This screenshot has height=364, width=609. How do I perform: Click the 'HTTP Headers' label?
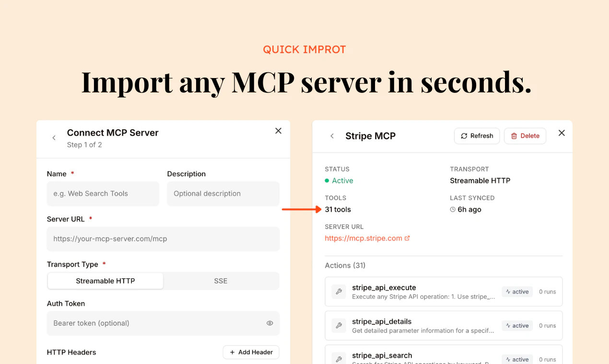tap(71, 352)
